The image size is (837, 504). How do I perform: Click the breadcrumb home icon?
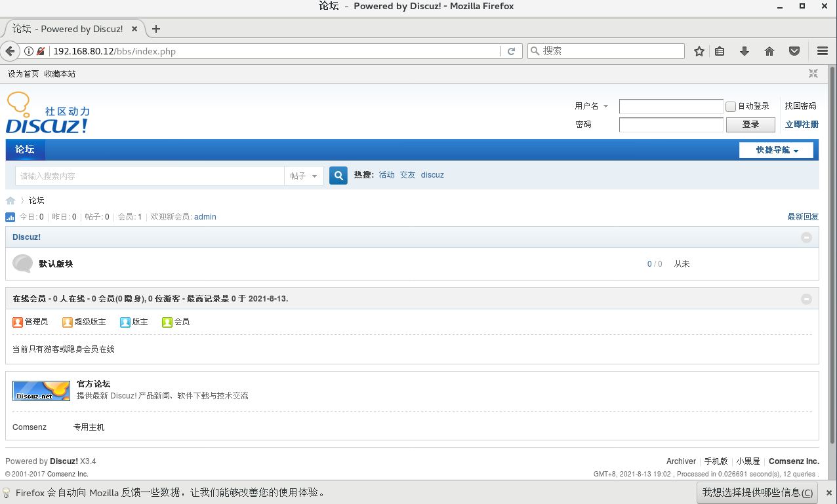pos(10,201)
